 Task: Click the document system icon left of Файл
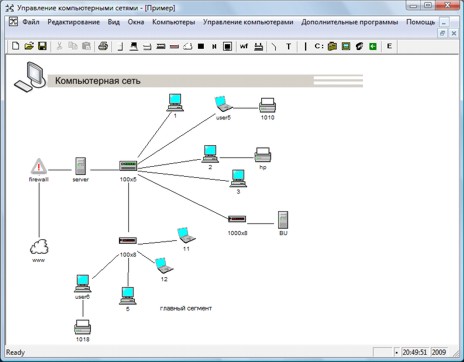pos(13,22)
